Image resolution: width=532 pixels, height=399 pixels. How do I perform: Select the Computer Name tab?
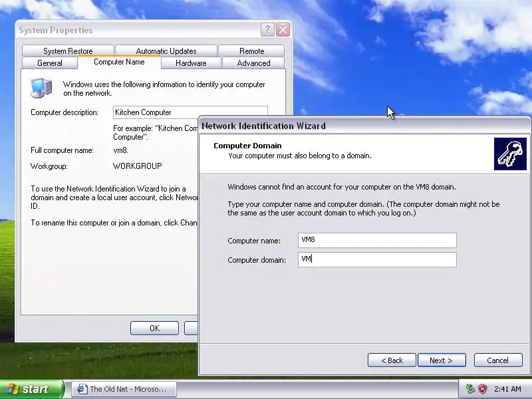119,62
